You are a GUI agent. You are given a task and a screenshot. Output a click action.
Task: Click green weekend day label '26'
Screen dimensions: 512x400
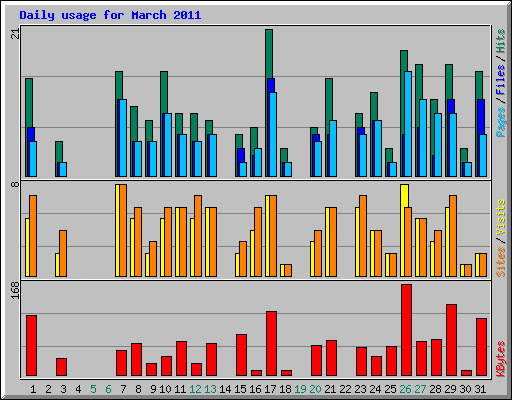[x=405, y=389]
